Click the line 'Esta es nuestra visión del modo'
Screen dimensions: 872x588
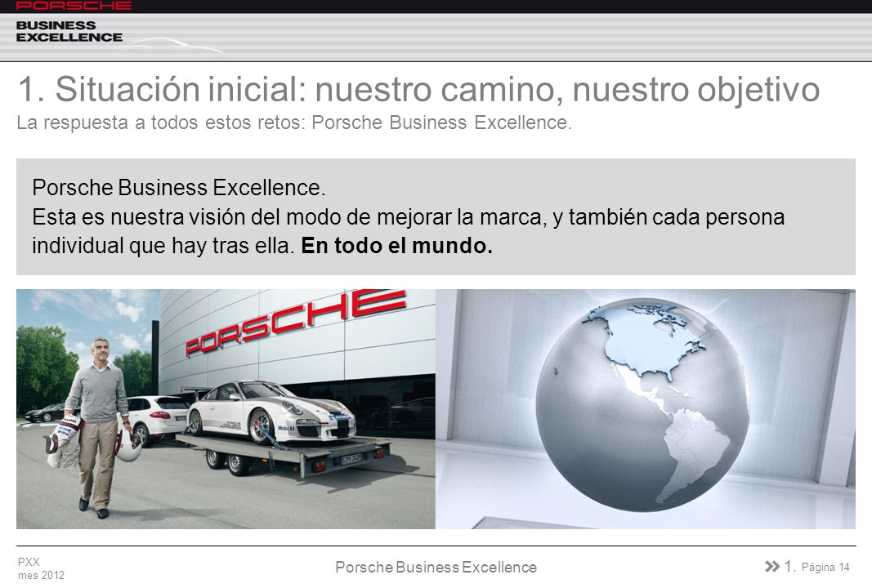(408, 216)
